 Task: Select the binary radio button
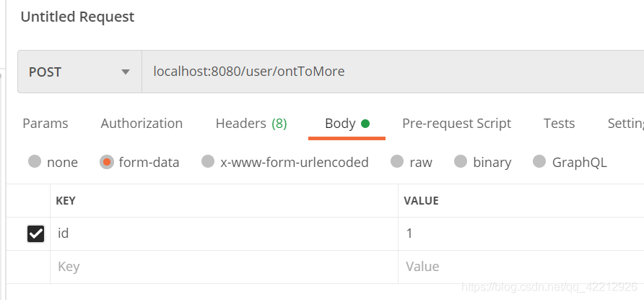[x=461, y=162]
